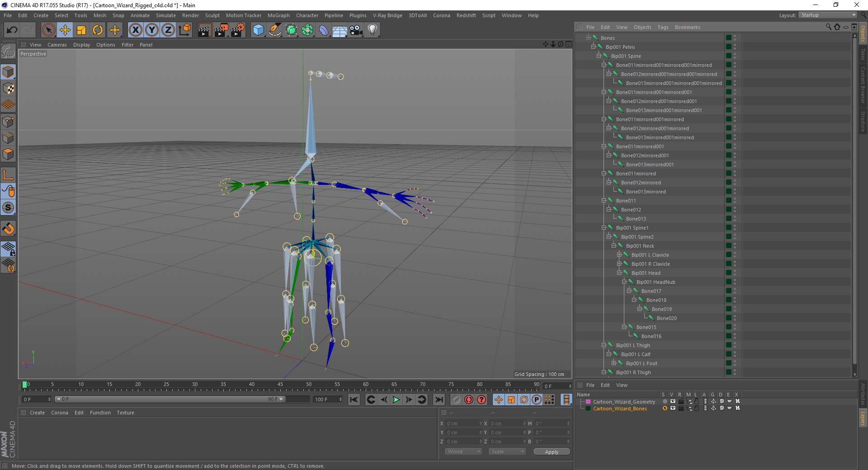
Task: Add a Subdivision Surface generator
Action: click(291, 30)
